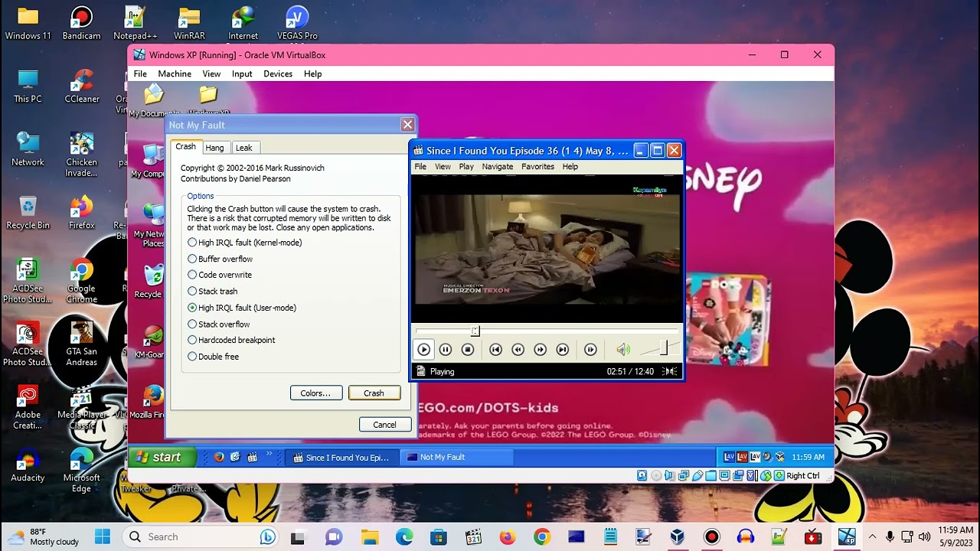The height and width of the screenshot is (551, 980).
Task: Click the Colors... button
Action: click(315, 393)
